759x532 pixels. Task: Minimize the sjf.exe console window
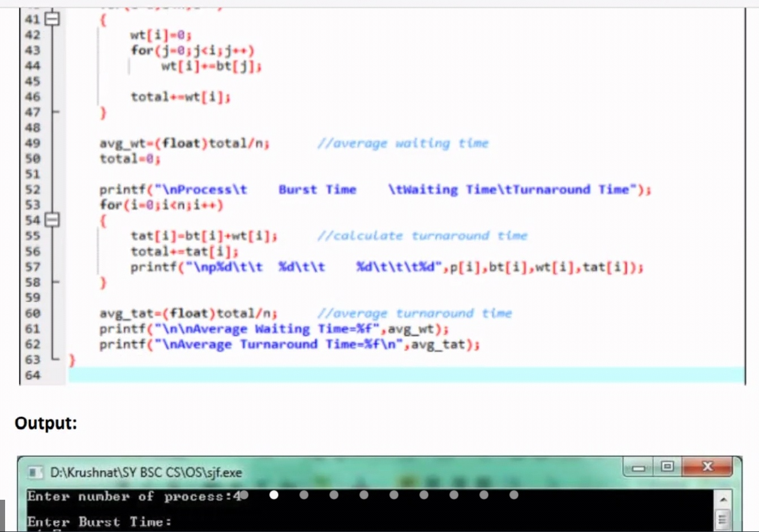[639, 467]
